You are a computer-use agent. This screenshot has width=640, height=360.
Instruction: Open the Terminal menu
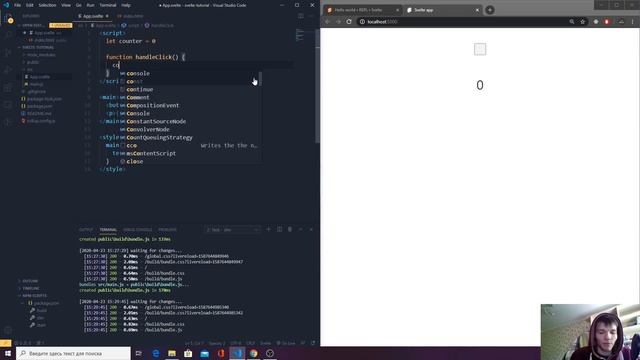click(108, 5)
